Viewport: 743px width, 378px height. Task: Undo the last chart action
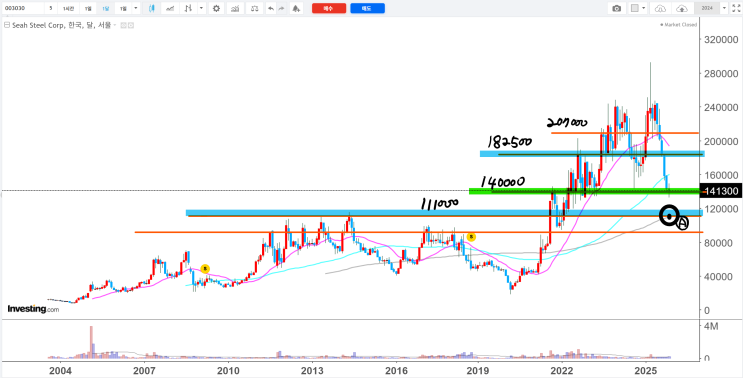pyautogui.click(x=271, y=8)
